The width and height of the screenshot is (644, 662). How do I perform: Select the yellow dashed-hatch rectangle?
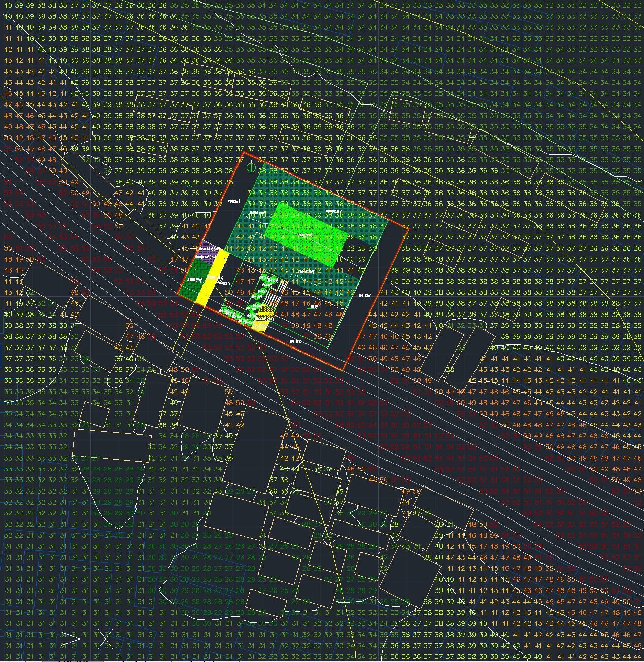click(x=262, y=321)
